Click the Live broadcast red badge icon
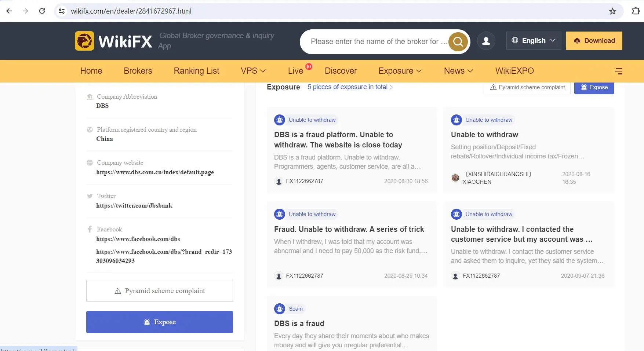The image size is (644, 351). [309, 66]
